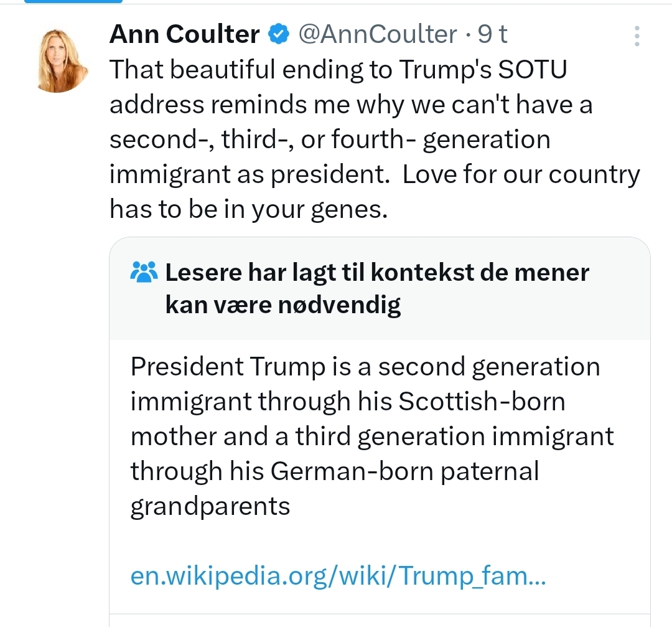Click "President Trump is a second generation" note line

pos(365,367)
